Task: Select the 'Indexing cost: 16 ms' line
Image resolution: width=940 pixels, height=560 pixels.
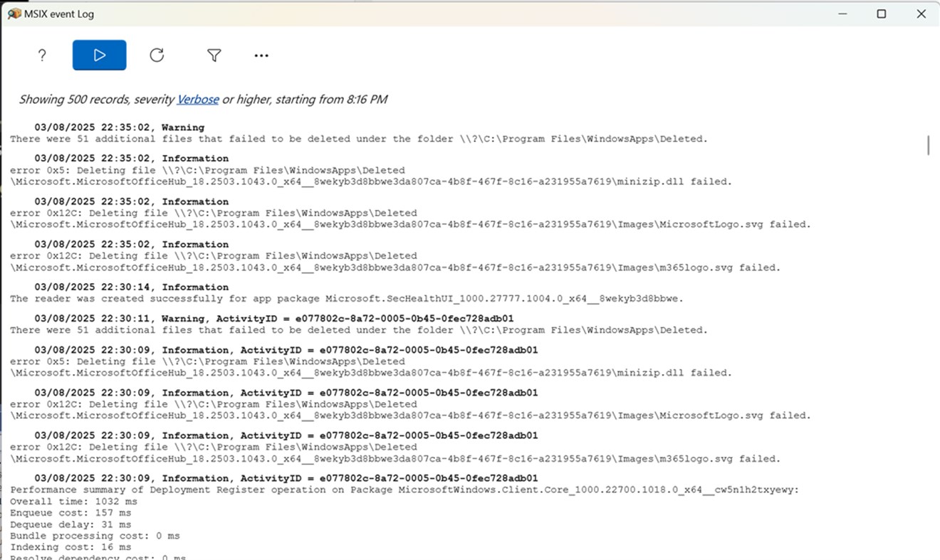Action: 70,547
